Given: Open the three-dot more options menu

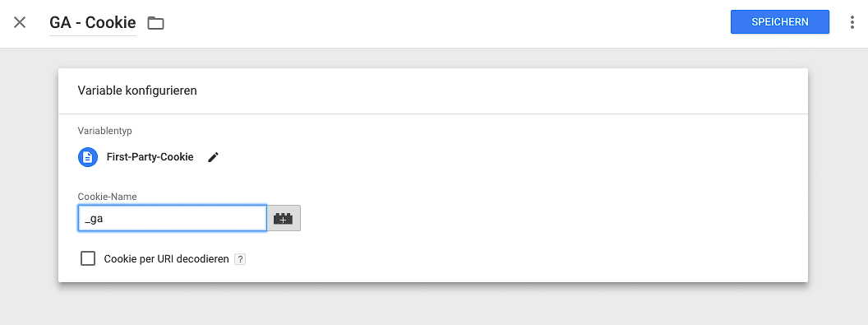Looking at the screenshot, I should [x=852, y=23].
